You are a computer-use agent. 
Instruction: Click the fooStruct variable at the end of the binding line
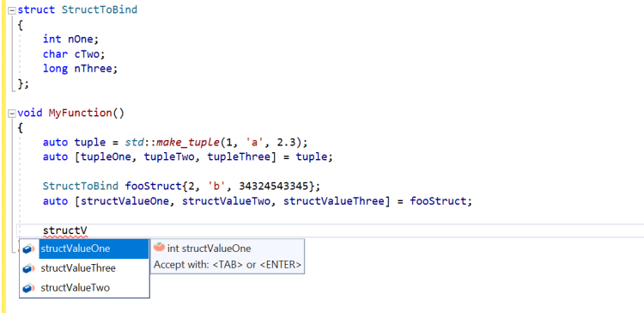[438, 201]
